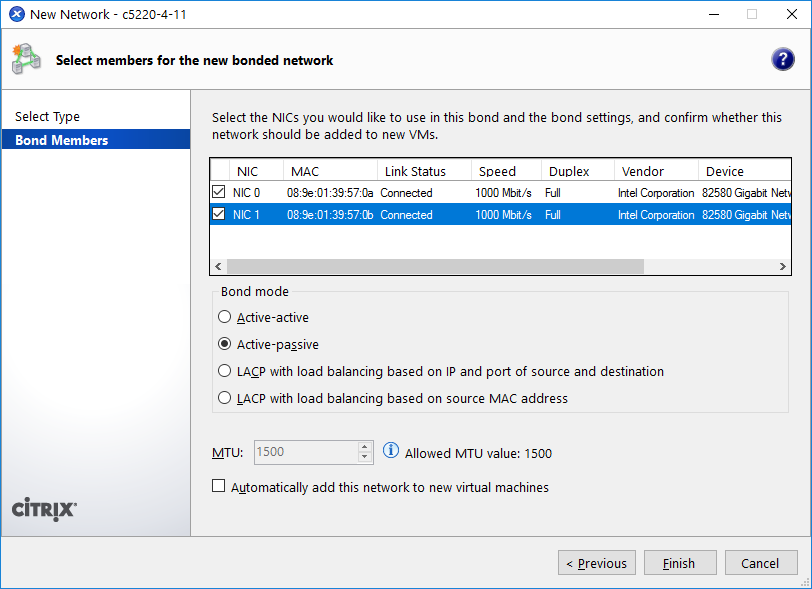Uncheck the NIC 1 checkbox
Viewport: 812px width, 589px height.
pyautogui.click(x=219, y=215)
